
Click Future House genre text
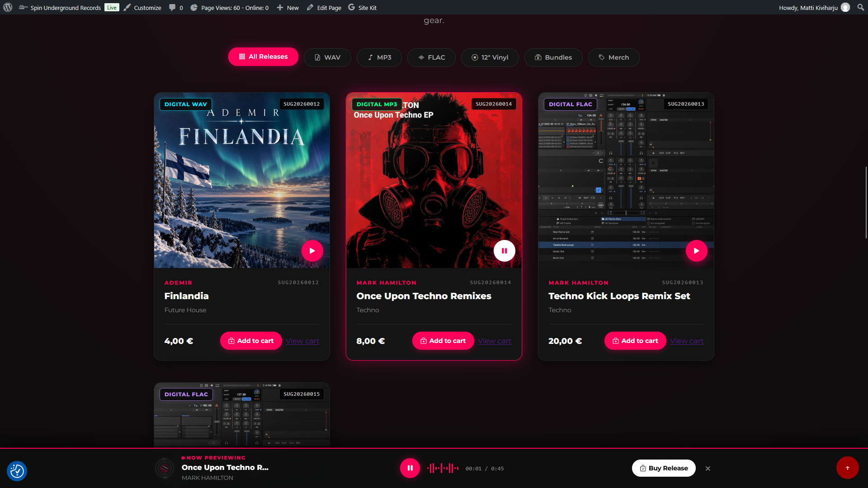point(185,310)
